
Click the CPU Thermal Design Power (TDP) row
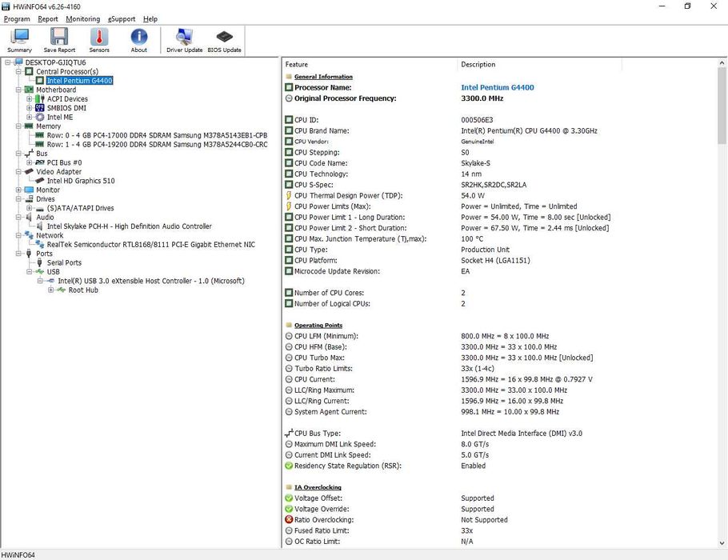499,195
